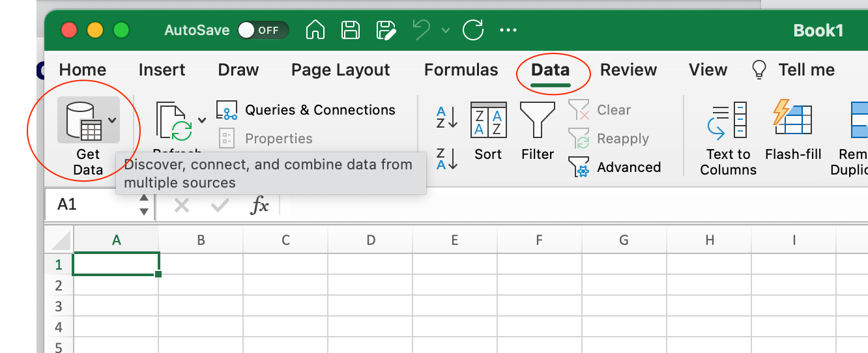Viewport: 868px width, 353px height.
Task: Select cell C3 in the grid
Action: (285, 306)
